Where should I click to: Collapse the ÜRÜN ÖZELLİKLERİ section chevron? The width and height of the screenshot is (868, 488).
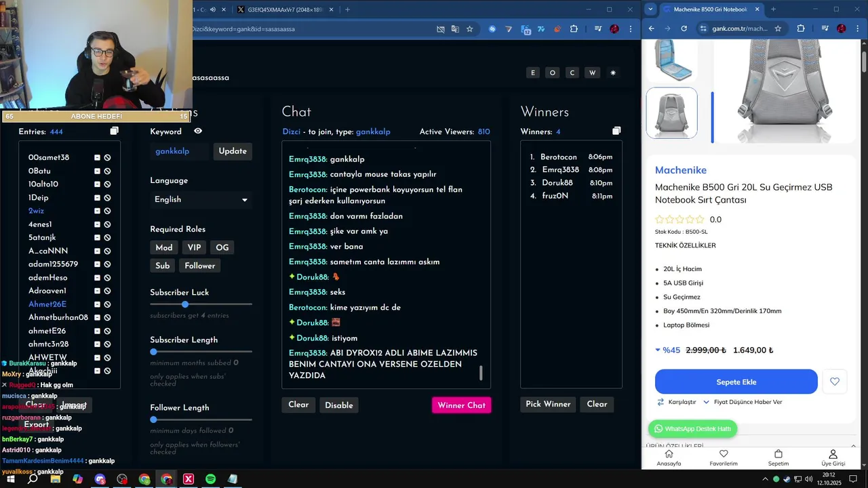(x=853, y=446)
